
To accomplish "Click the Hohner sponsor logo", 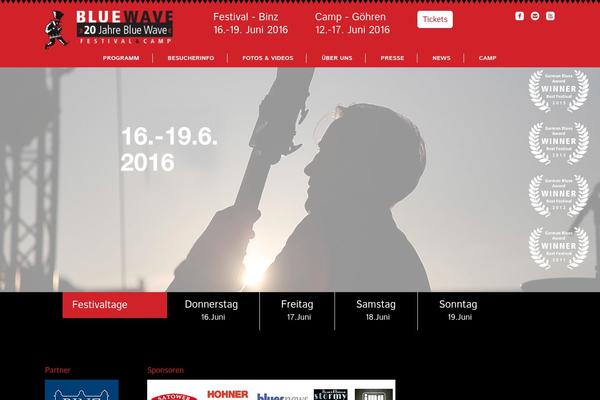I will pos(228,394).
